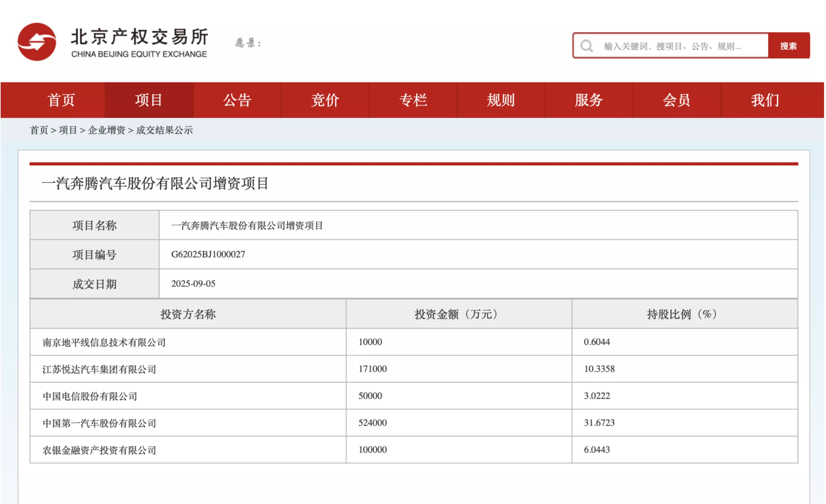
Task: Click shareholding ratio 6.0443
Action: click(x=597, y=450)
